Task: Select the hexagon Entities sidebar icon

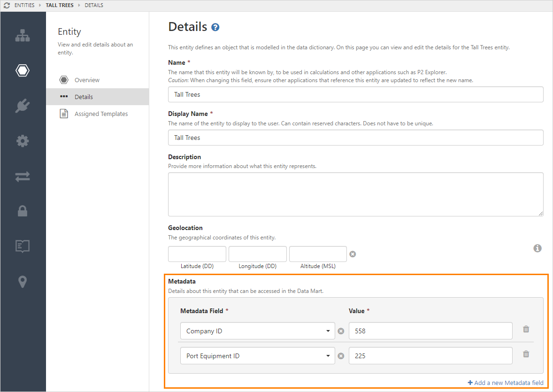Action: click(23, 71)
